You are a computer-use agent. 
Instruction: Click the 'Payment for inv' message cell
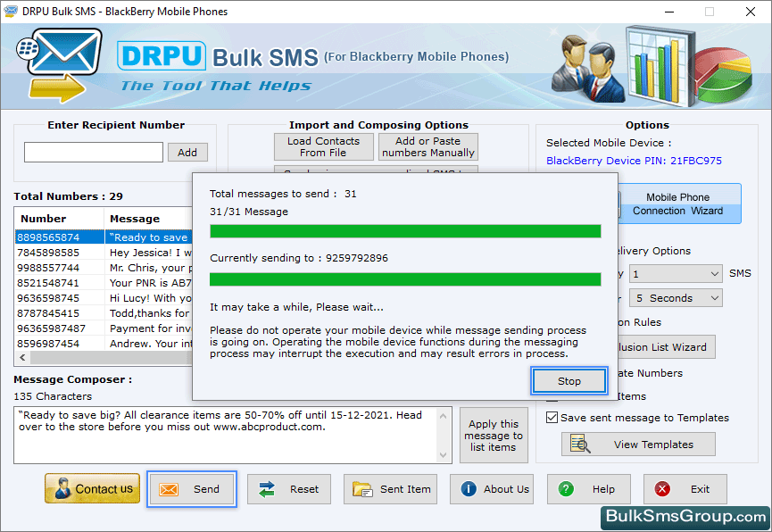(148, 328)
